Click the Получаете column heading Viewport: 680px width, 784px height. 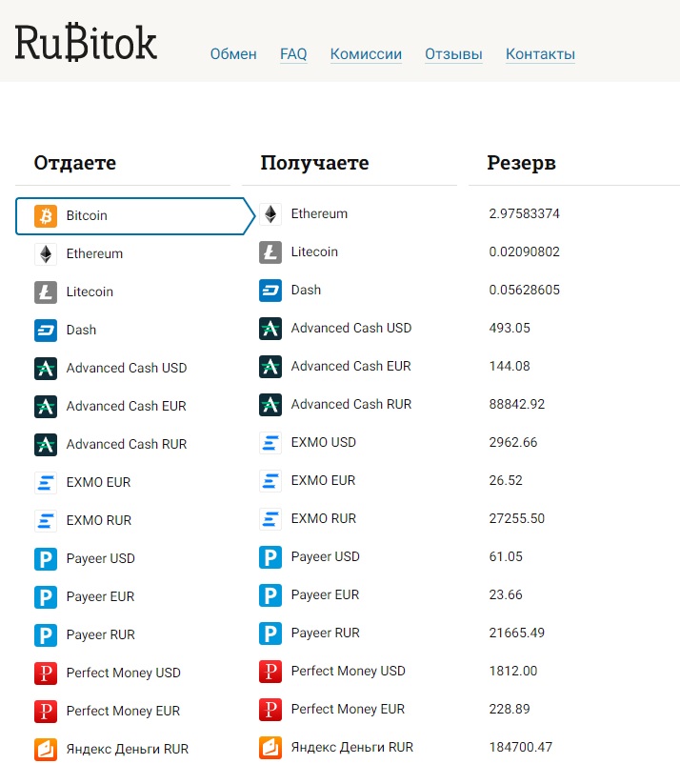click(x=314, y=163)
